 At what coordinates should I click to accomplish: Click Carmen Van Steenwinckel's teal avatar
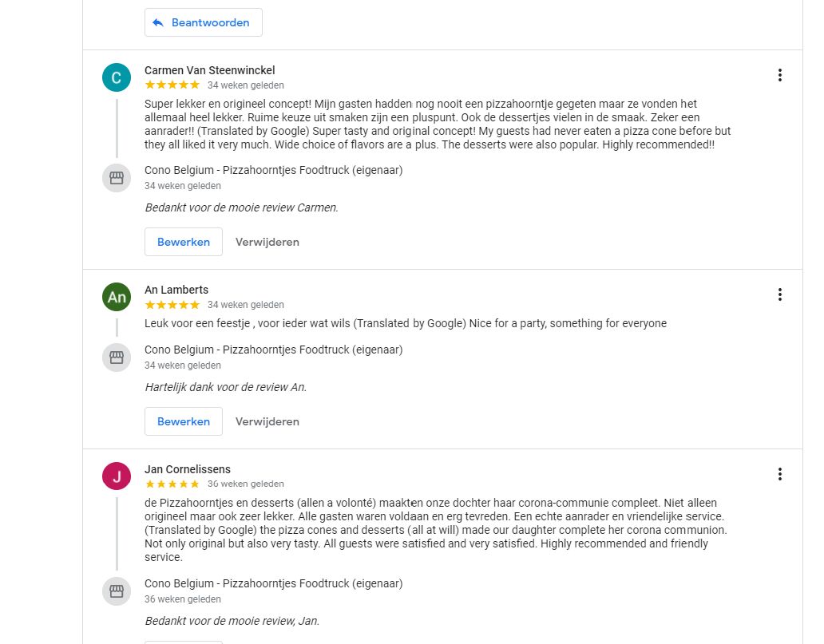(117, 77)
